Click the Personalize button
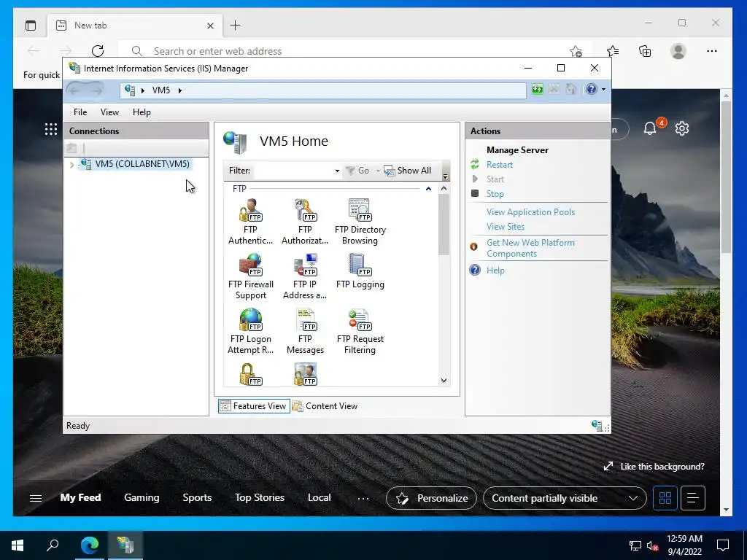Screen dimensions: 747x560 tap(431, 498)
